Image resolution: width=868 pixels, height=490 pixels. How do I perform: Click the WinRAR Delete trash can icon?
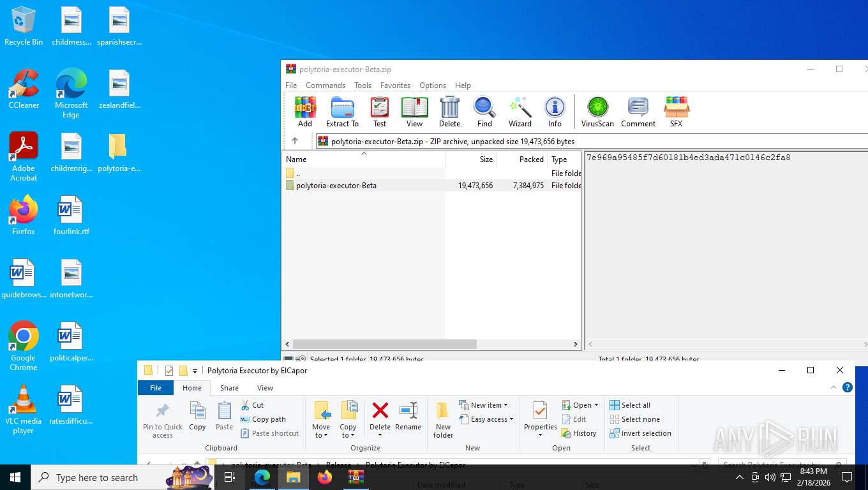point(449,112)
